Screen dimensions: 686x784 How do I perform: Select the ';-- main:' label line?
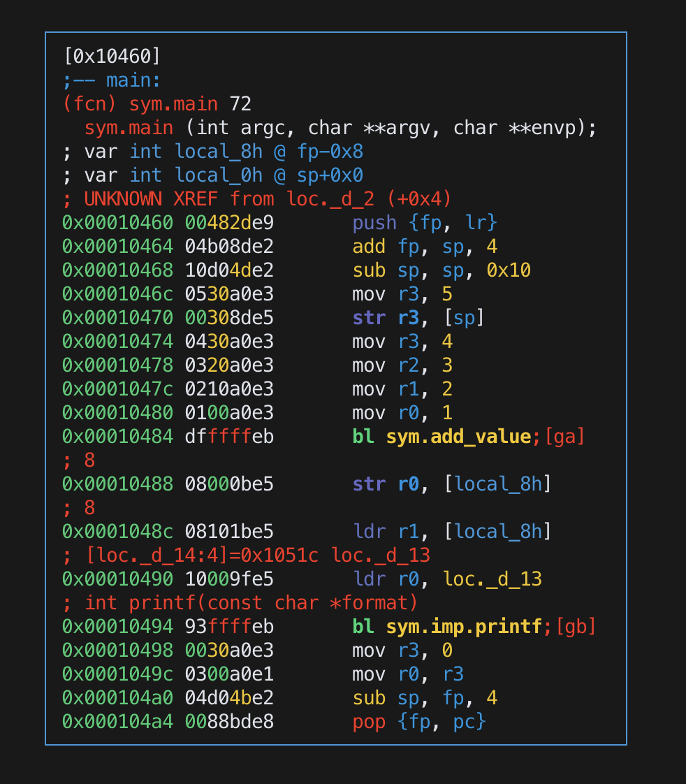(x=112, y=80)
